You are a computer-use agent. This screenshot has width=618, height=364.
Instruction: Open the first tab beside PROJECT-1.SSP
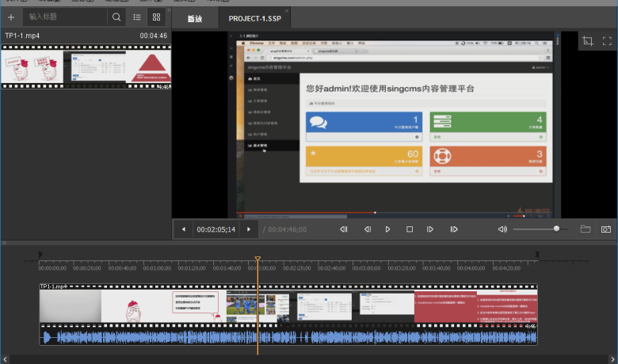[x=195, y=18]
